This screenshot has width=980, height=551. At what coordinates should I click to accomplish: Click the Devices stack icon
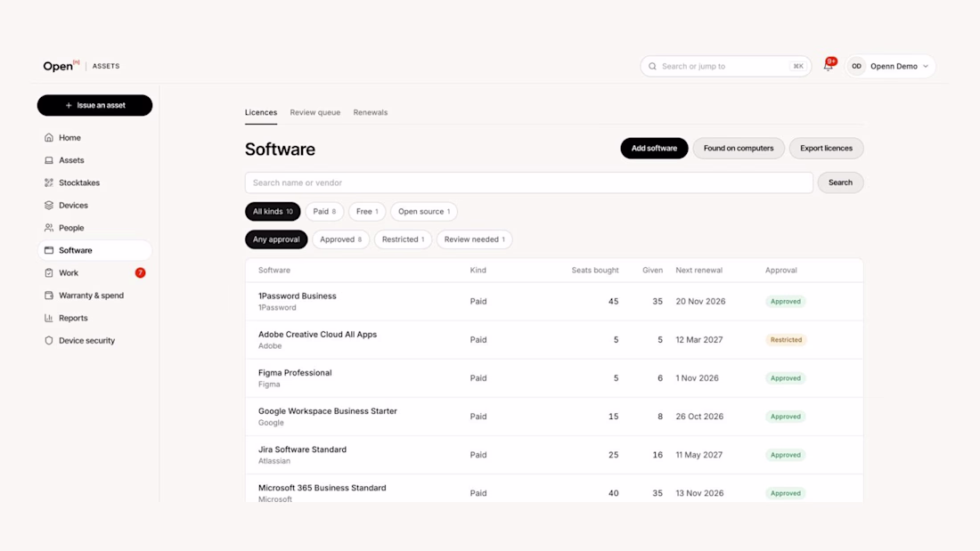point(49,205)
